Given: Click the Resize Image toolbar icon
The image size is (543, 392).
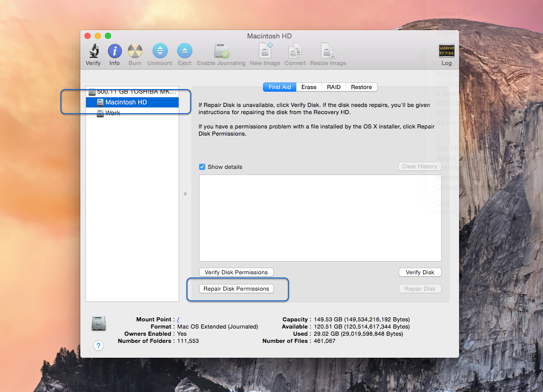Looking at the screenshot, I should (x=328, y=51).
